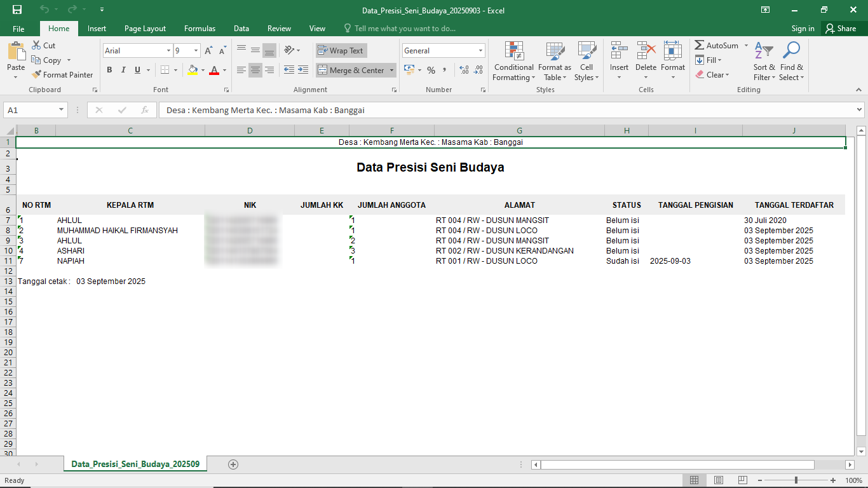The image size is (868, 488).
Task: Copy the selection to the clipboard
Action: 46,60
